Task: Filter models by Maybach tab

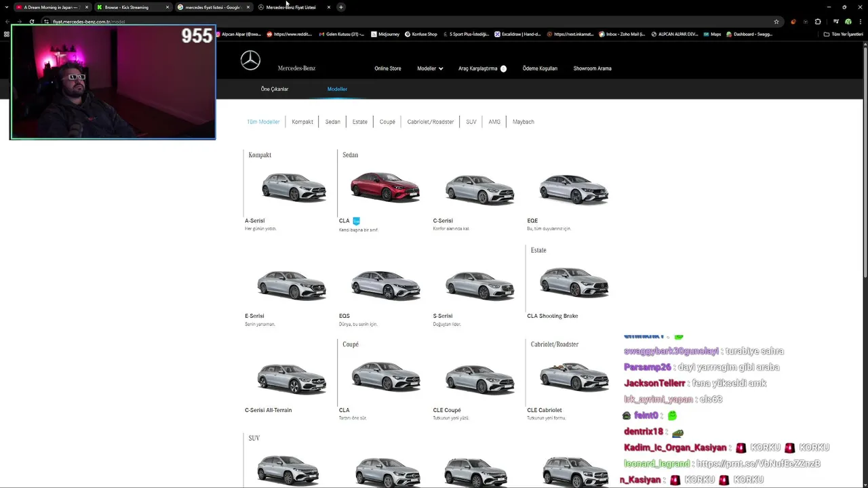Action: point(524,122)
